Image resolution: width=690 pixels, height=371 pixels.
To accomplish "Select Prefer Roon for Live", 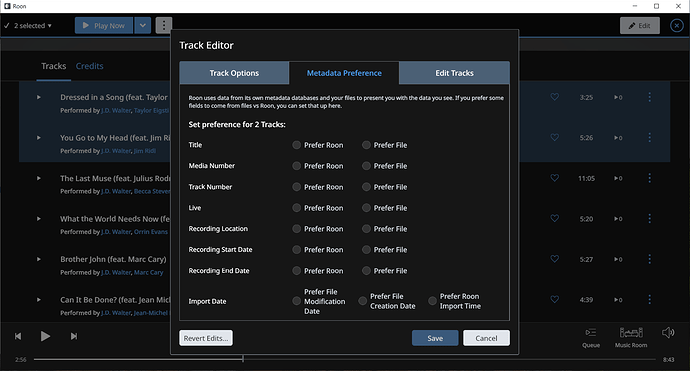I will 297,208.
